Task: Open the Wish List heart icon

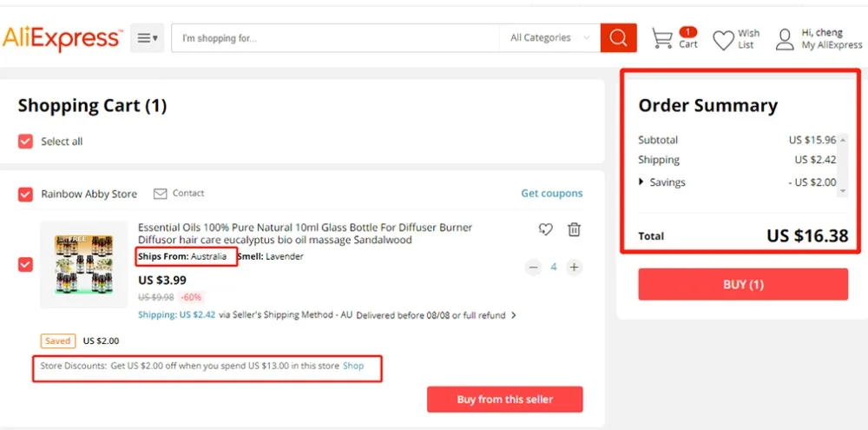Action: coord(723,40)
